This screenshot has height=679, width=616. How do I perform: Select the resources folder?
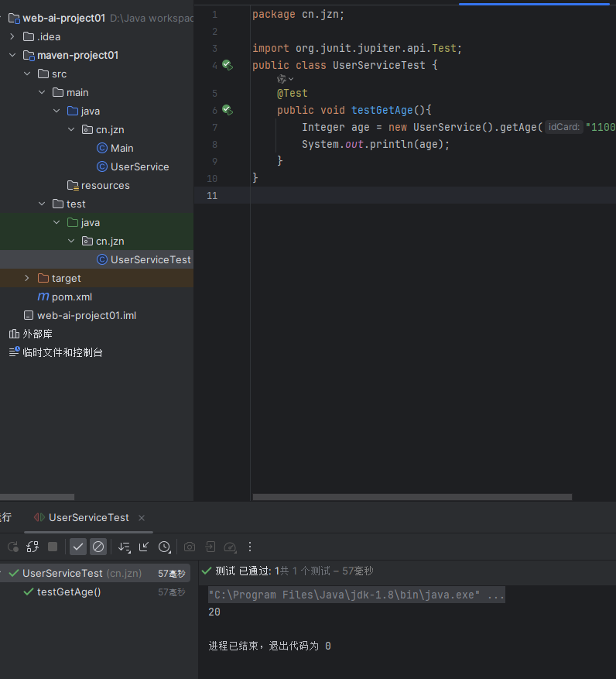(x=105, y=185)
